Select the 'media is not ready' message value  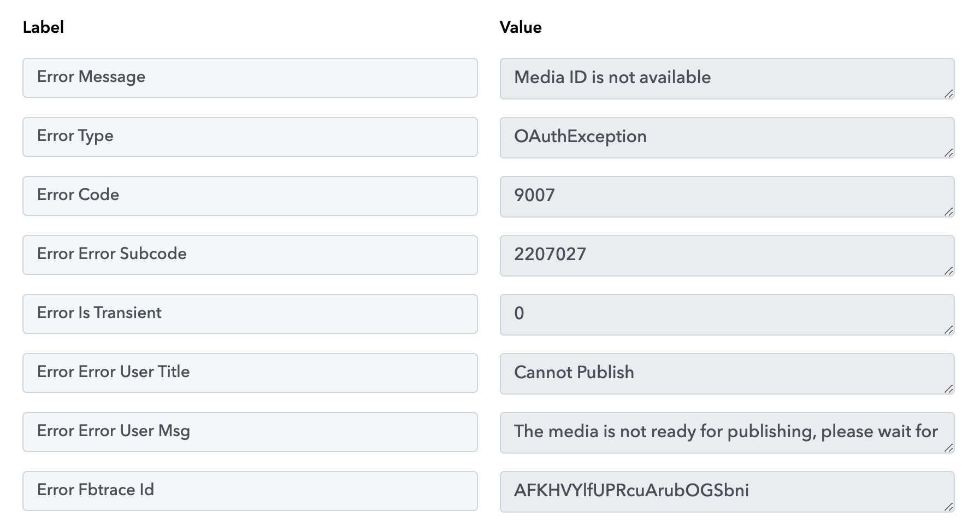click(727, 433)
